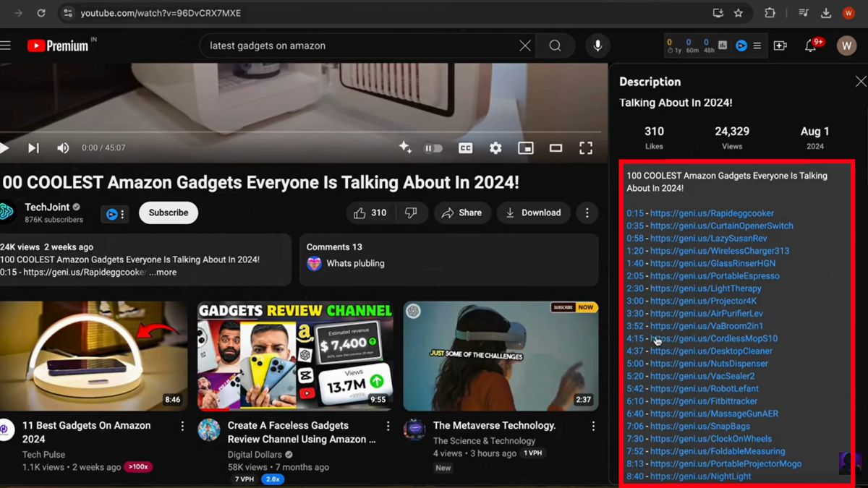Activate the miniplayer

pos(525,147)
